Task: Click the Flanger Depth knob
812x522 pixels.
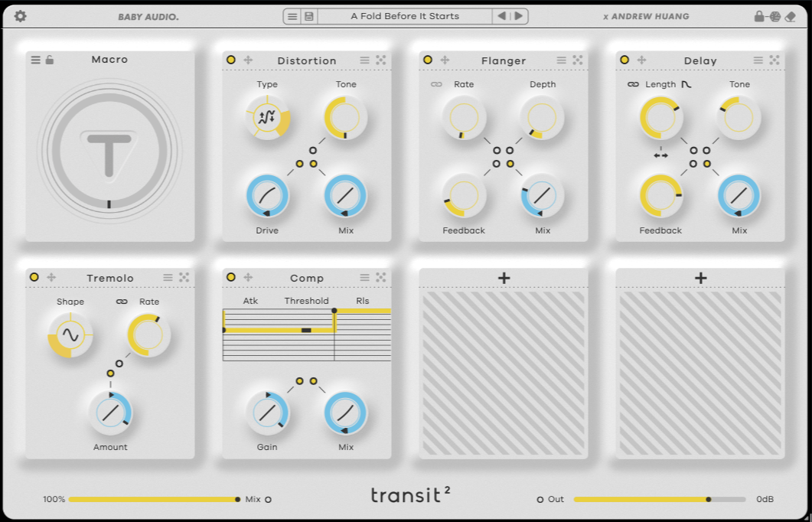Action: (542, 118)
